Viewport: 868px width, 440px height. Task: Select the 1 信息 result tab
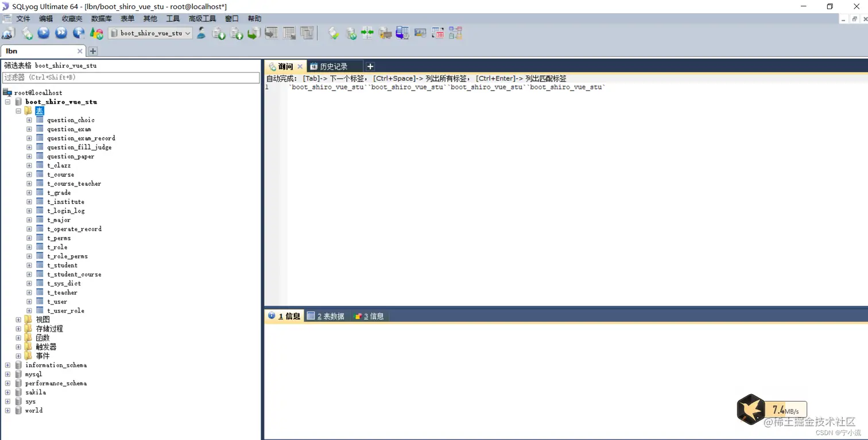click(285, 316)
